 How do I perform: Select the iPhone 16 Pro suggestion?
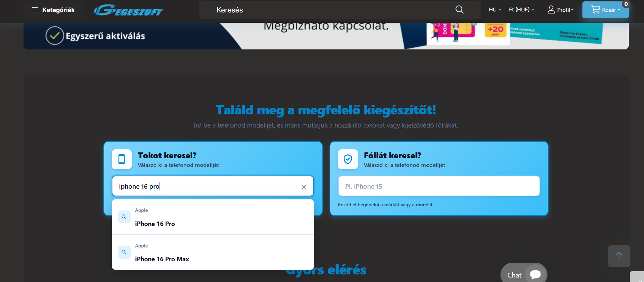[213, 217]
